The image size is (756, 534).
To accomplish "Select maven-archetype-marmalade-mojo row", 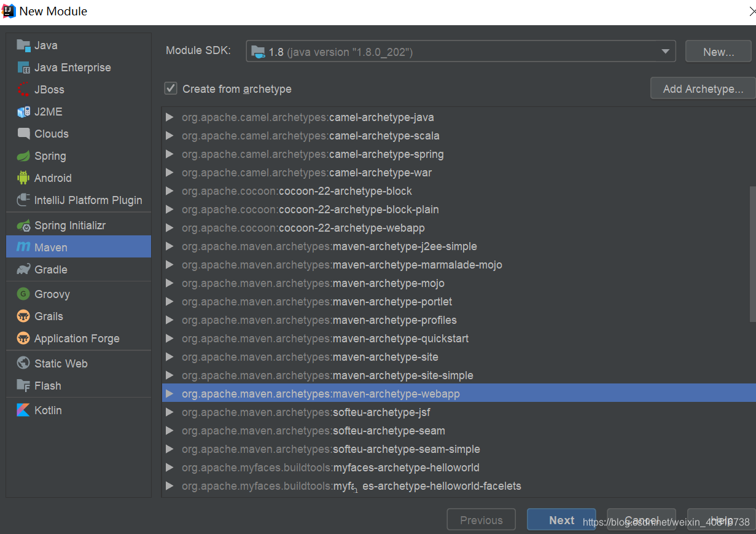I will (x=459, y=265).
